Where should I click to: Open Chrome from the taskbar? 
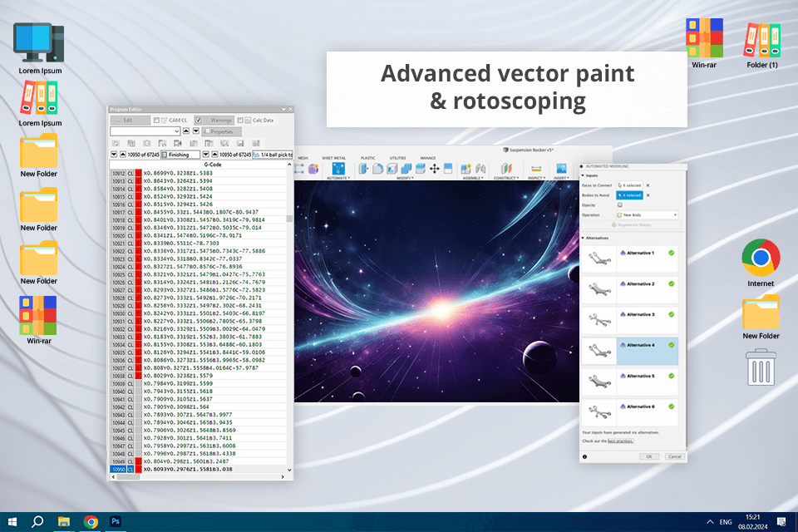point(91,522)
